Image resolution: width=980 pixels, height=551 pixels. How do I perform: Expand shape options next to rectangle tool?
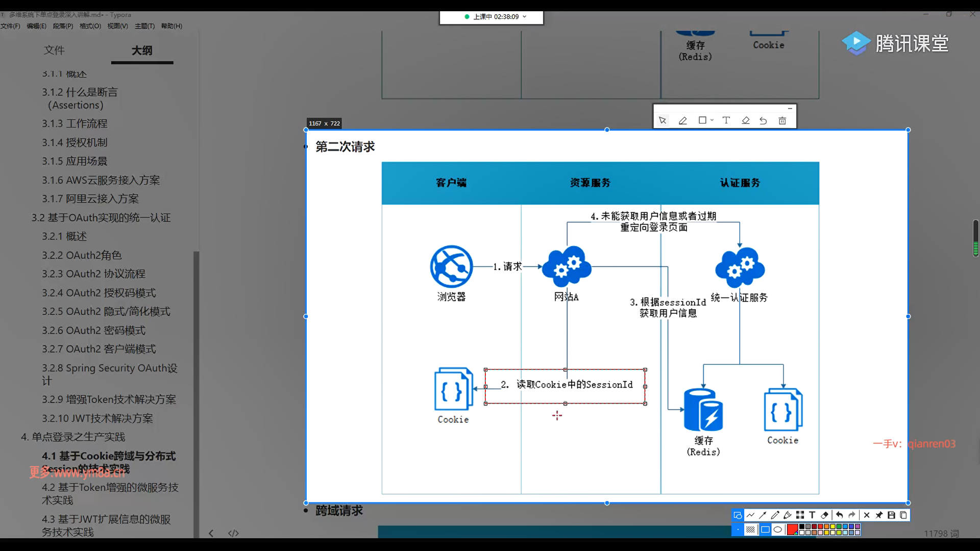coord(712,120)
